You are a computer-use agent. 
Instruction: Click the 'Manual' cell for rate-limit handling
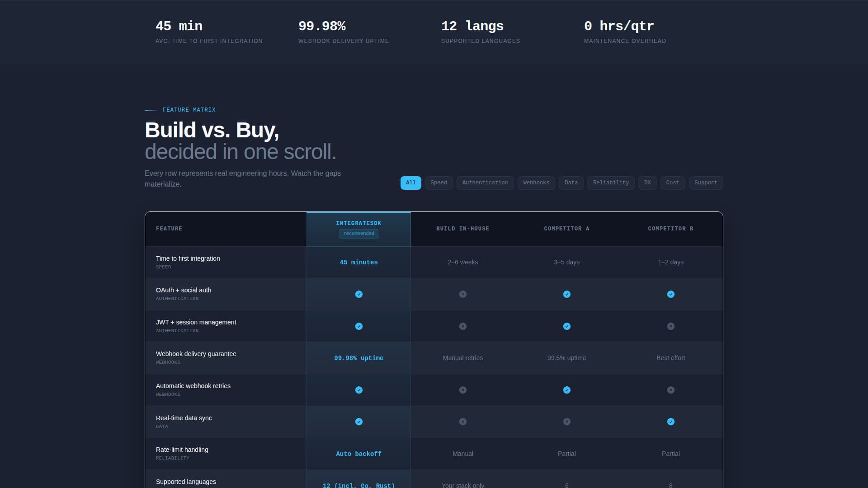[462, 454]
